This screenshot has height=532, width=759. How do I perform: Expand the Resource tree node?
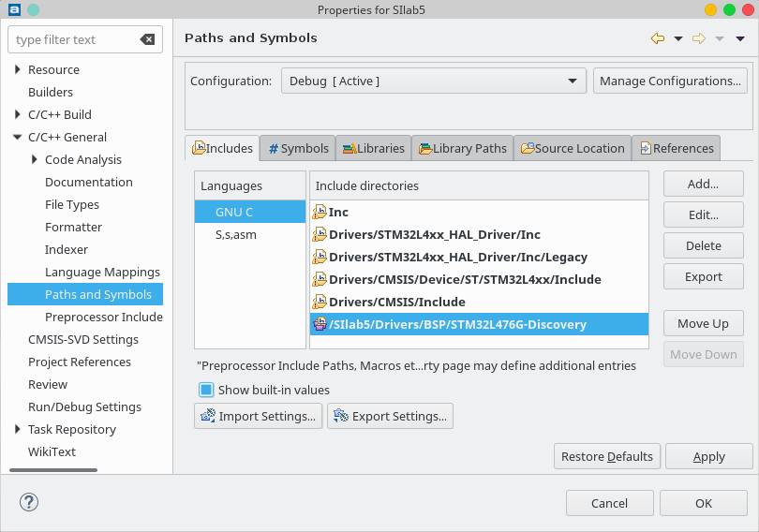click(x=18, y=69)
